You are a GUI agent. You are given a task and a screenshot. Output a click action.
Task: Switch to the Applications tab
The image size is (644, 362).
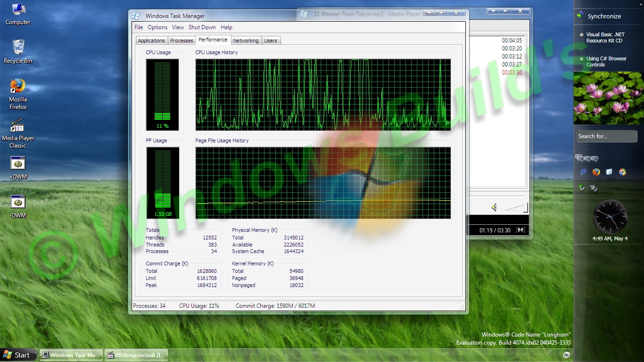pos(151,41)
